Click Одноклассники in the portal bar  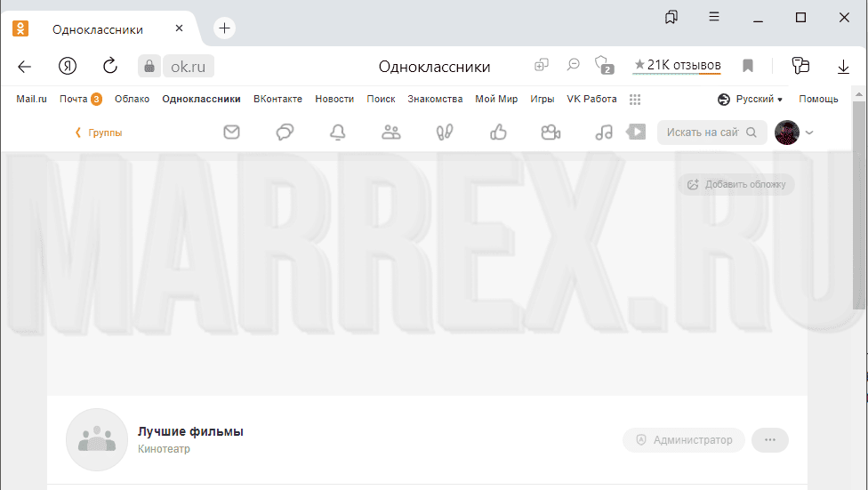point(202,99)
